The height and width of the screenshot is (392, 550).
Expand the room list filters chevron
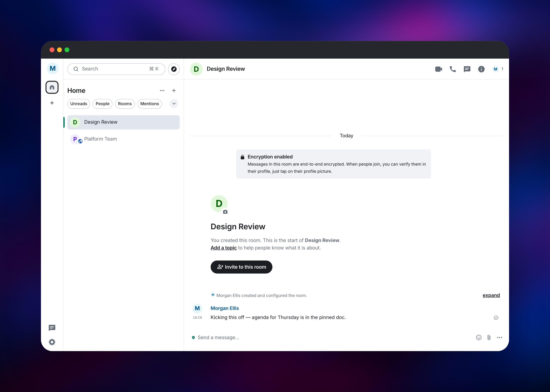(x=174, y=104)
